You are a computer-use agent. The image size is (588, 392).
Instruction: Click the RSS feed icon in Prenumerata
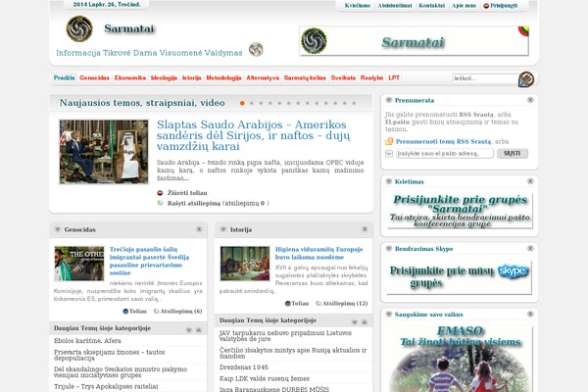point(390,142)
